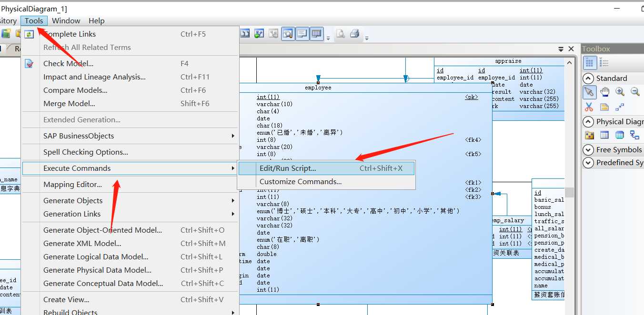Open Impact and Lineage Analysis
The image size is (644, 315).
click(x=130, y=77)
